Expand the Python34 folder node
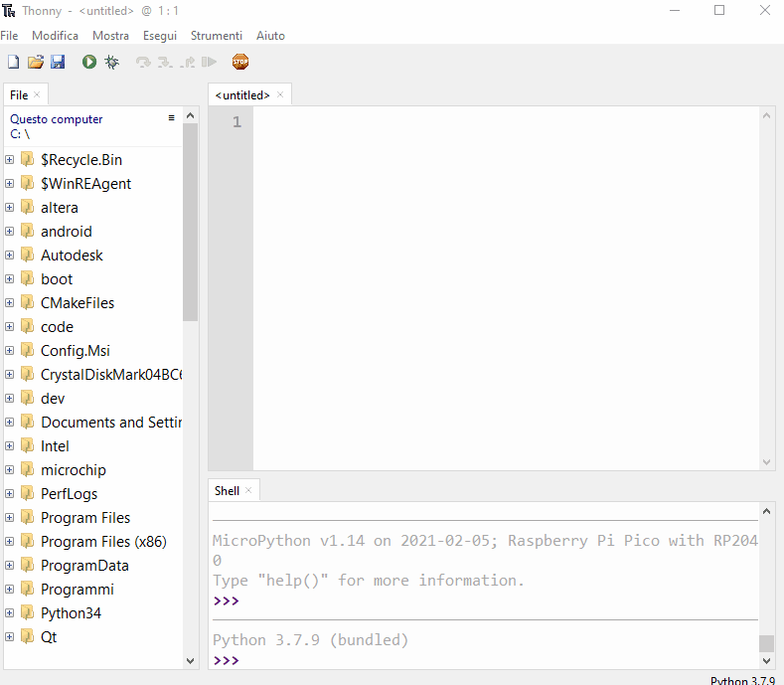Viewport: 784px width, 685px height. [10, 613]
